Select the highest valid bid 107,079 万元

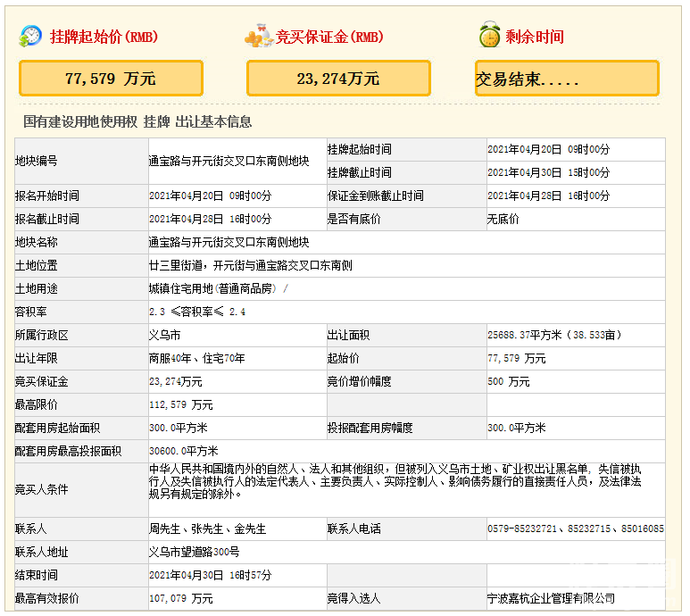pos(181,598)
